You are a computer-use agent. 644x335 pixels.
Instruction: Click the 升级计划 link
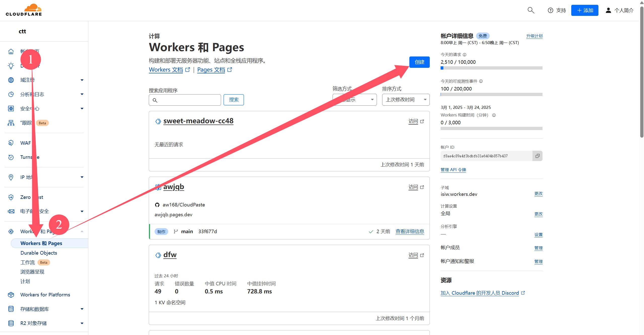(x=534, y=36)
